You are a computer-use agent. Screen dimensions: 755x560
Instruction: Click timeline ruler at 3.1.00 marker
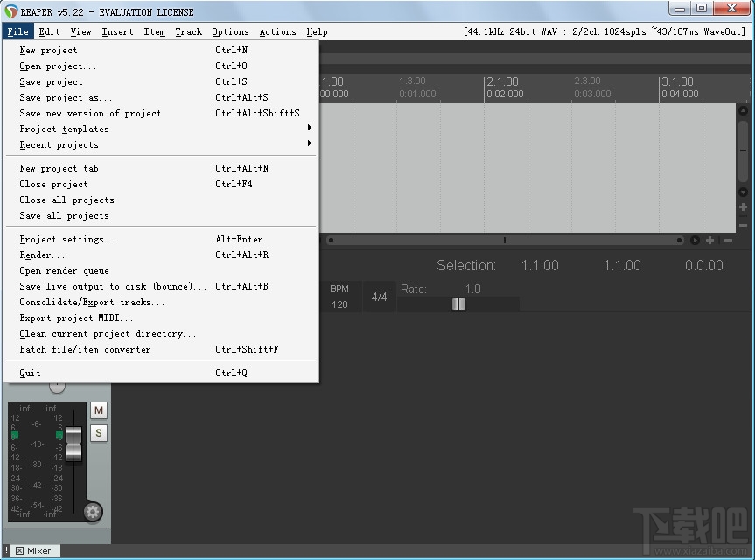[678, 87]
